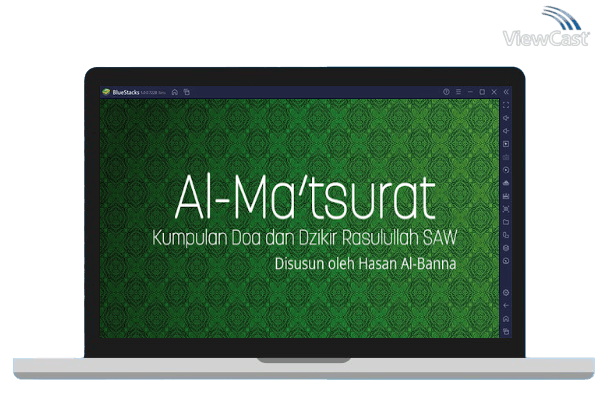Increase volume using sidebar speaker icon
The height and width of the screenshot is (414, 602).
coord(506,118)
